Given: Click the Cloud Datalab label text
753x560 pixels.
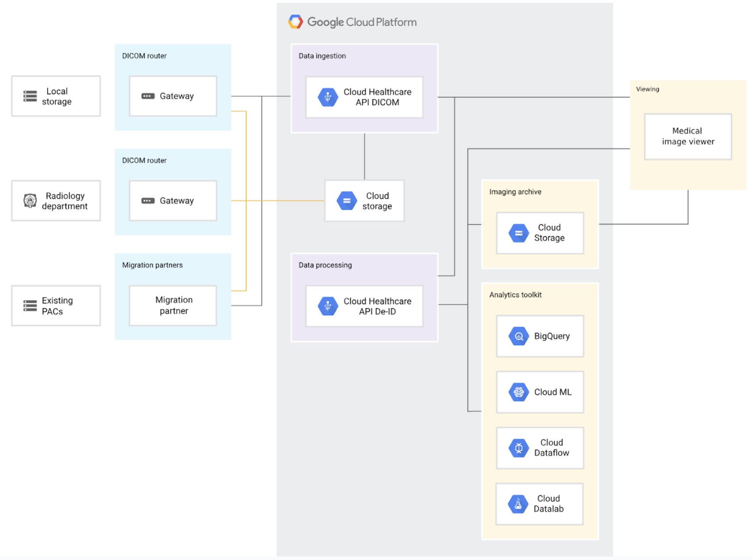Looking at the screenshot, I should click(548, 504).
